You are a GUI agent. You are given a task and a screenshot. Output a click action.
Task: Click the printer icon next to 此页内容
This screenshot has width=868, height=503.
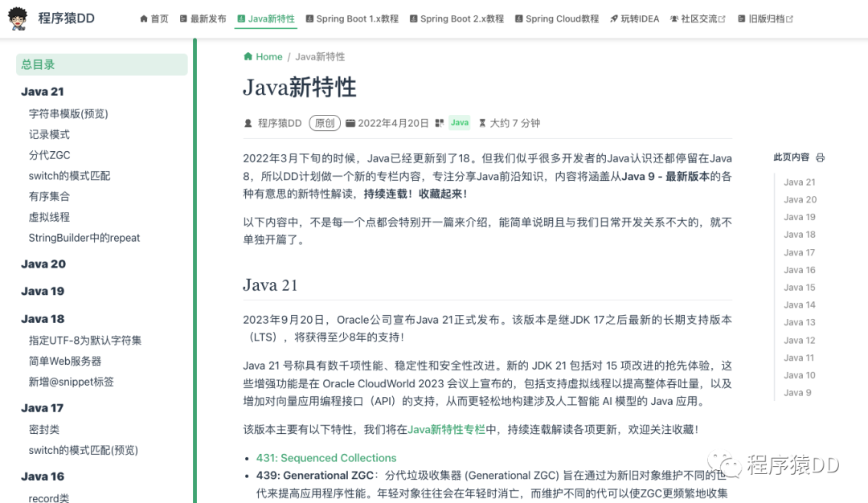click(x=819, y=157)
